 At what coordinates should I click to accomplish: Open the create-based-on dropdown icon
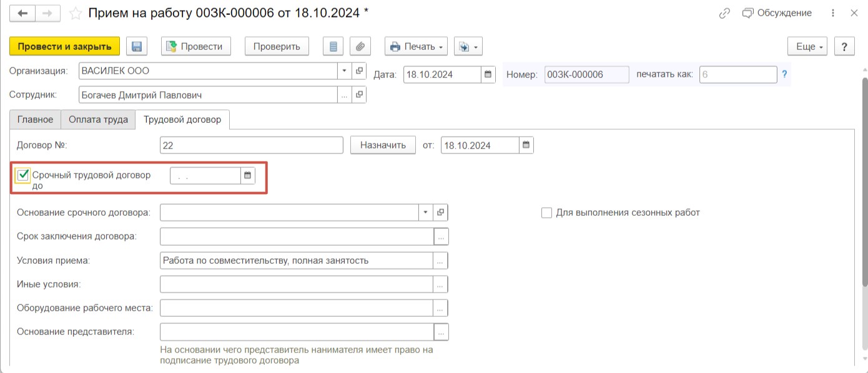point(468,46)
